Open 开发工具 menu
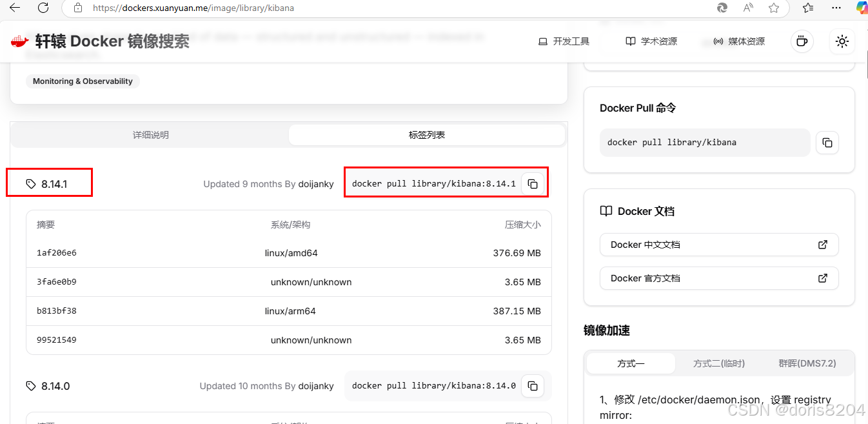This screenshot has height=424, width=868. pyautogui.click(x=564, y=41)
